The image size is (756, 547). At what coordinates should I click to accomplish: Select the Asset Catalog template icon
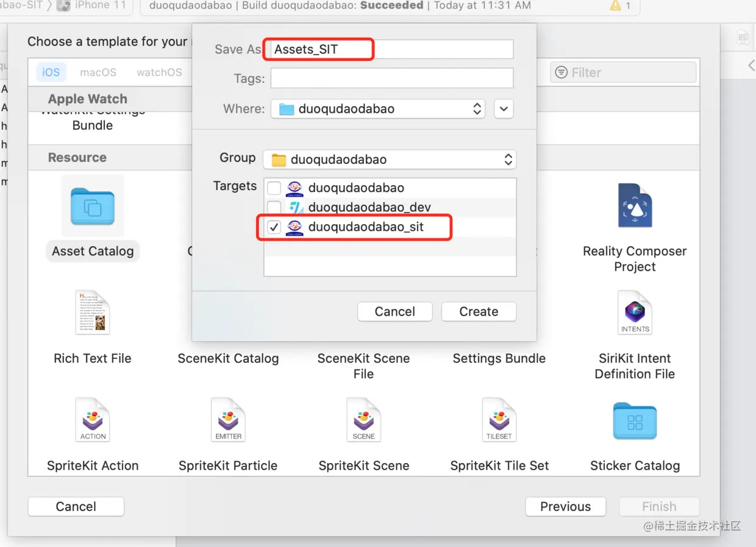(93, 206)
